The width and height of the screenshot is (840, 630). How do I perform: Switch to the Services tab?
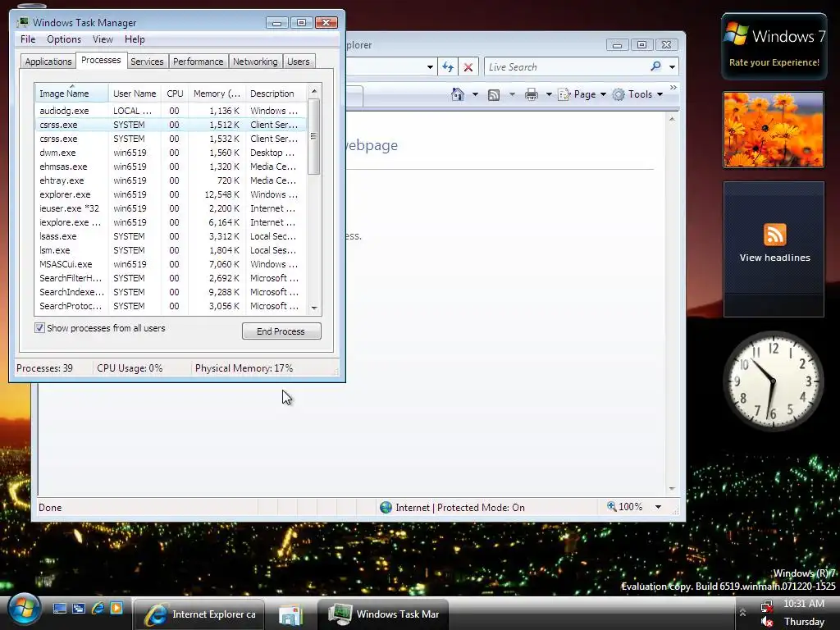click(147, 62)
